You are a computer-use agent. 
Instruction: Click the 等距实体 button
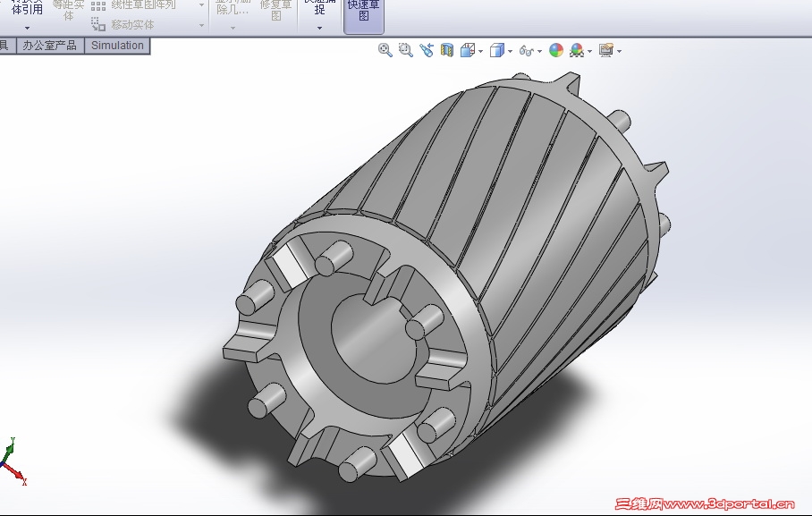68,11
